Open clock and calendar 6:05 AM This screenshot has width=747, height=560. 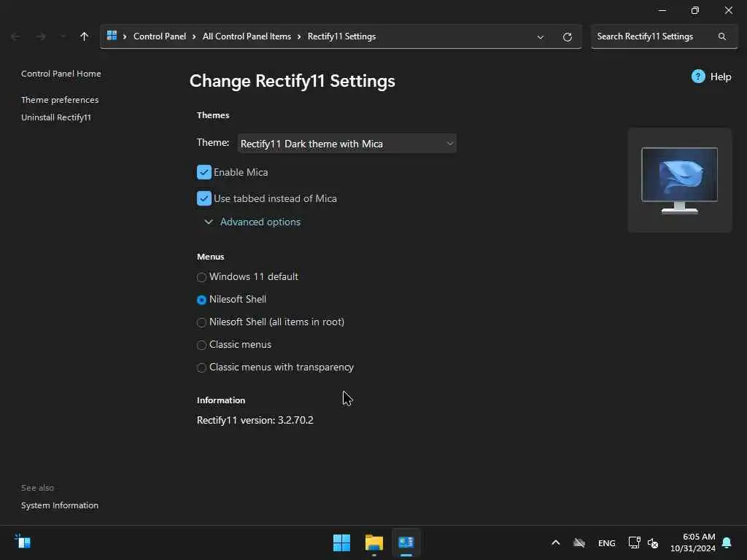point(692,542)
